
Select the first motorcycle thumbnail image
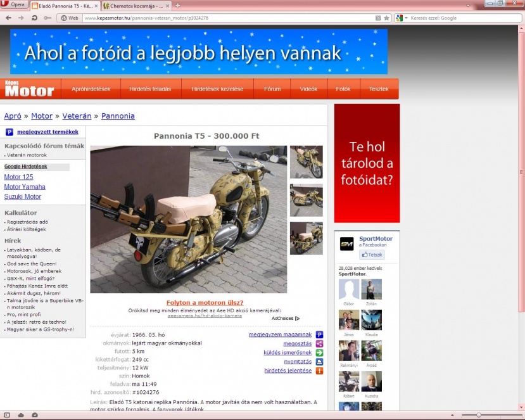pos(306,162)
